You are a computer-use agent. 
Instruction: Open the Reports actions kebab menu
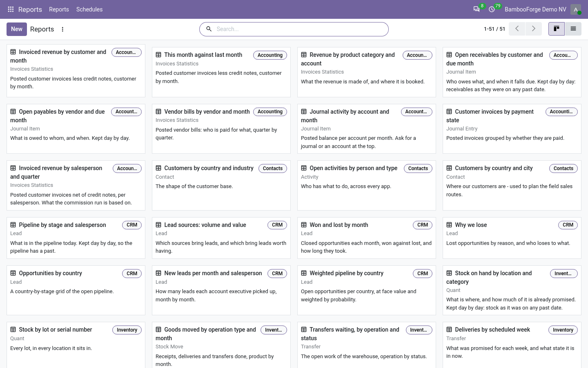[x=62, y=29]
